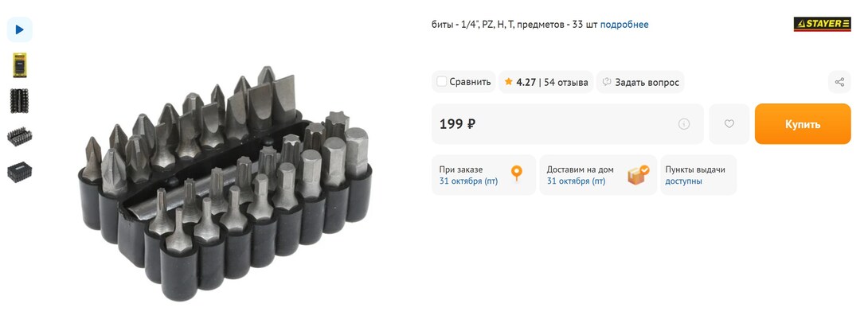Select the thumbnail showing bits in vertical rows
868x327 pixels.
19,101
